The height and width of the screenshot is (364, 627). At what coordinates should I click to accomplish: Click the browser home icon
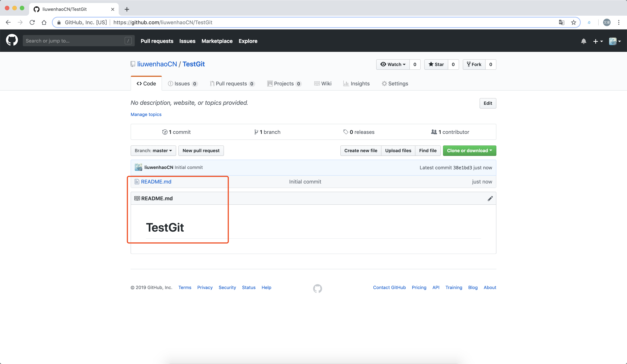coord(44,22)
